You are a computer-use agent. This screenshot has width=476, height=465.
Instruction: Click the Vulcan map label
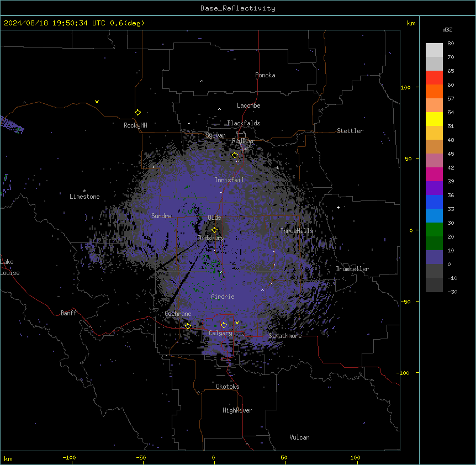click(300, 437)
